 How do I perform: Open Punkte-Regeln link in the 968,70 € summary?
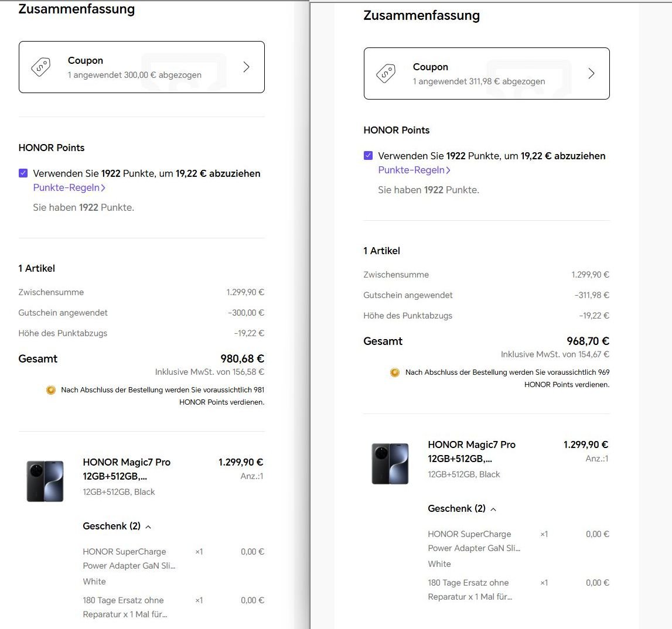[x=411, y=170]
